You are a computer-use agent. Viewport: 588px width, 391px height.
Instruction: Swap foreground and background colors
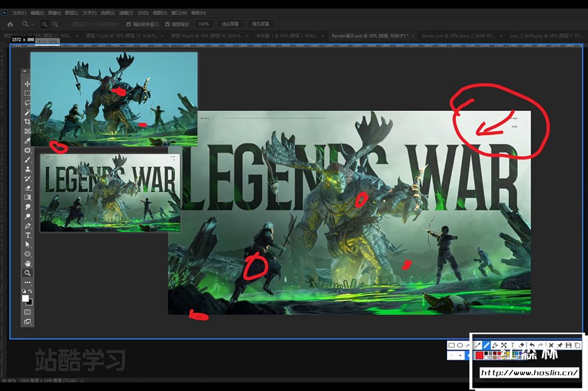[x=30, y=291]
